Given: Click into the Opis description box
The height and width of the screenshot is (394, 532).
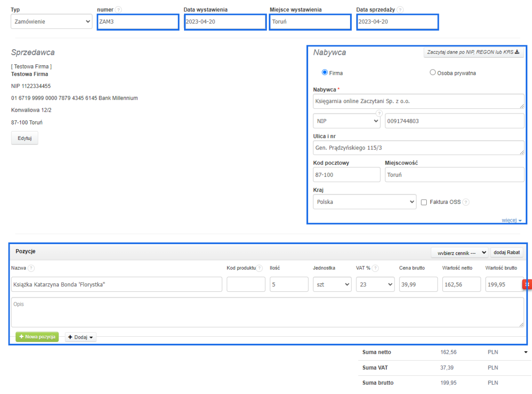Looking at the screenshot, I should tap(267, 312).
